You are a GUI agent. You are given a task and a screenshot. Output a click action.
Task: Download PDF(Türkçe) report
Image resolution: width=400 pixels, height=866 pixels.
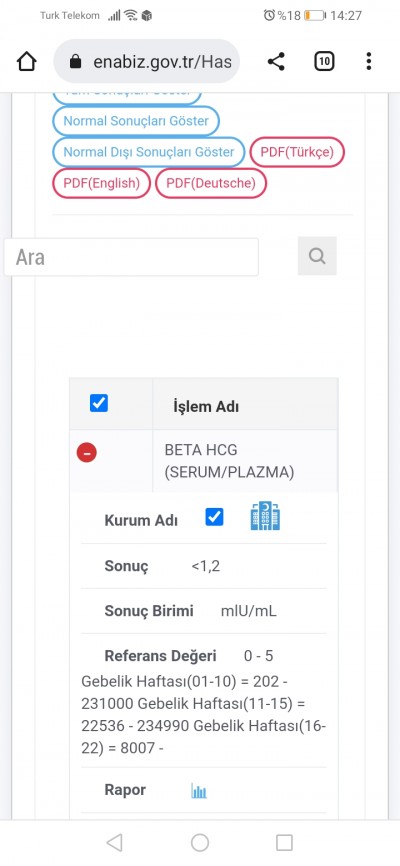point(297,152)
